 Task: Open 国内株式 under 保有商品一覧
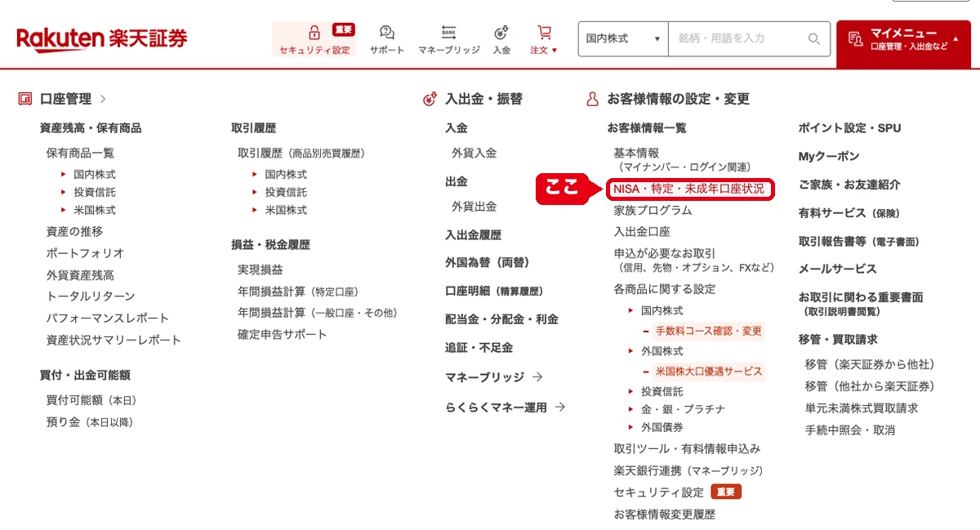click(94, 174)
